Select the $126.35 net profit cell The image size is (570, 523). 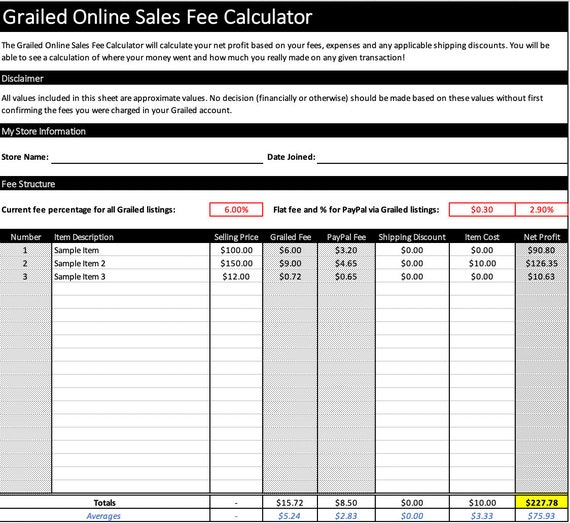point(541,263)
